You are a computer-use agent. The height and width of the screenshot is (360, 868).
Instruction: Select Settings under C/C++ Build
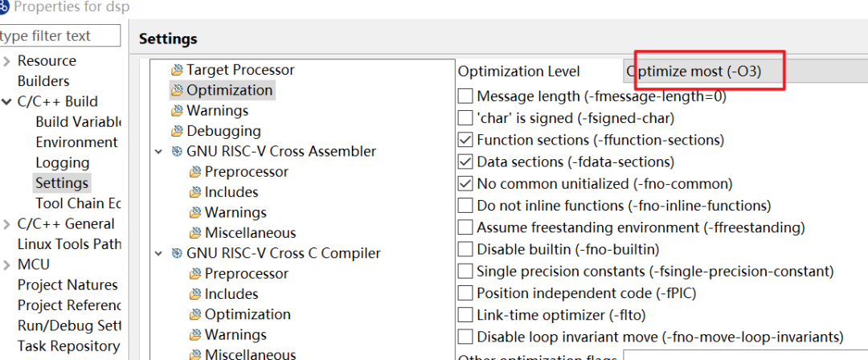(62, 183)
